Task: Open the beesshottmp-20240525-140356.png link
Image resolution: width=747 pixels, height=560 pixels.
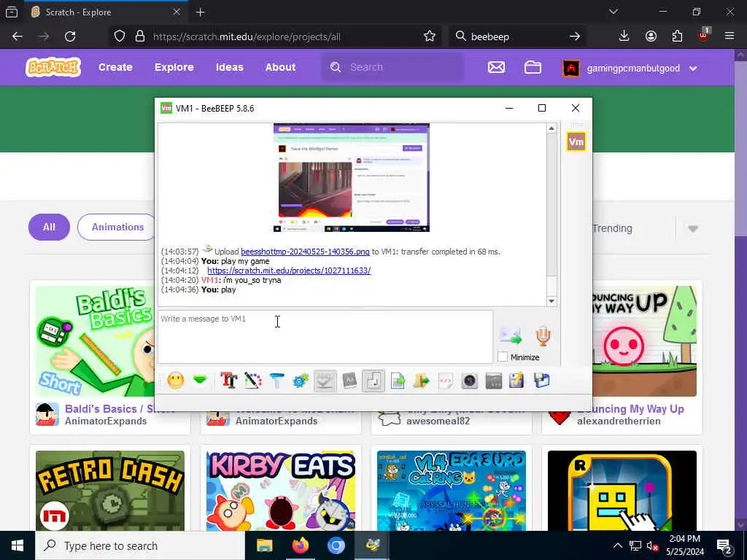Action: coord(305,252)
